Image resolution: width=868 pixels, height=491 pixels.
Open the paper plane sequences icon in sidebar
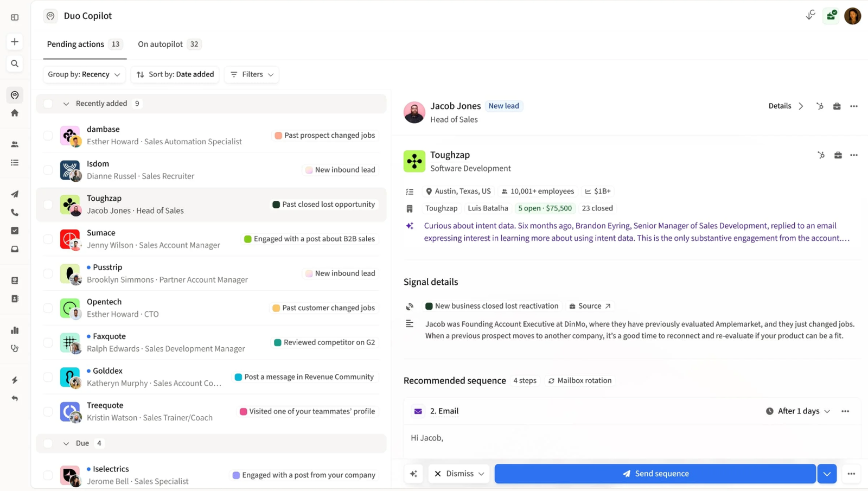[15, 194]
